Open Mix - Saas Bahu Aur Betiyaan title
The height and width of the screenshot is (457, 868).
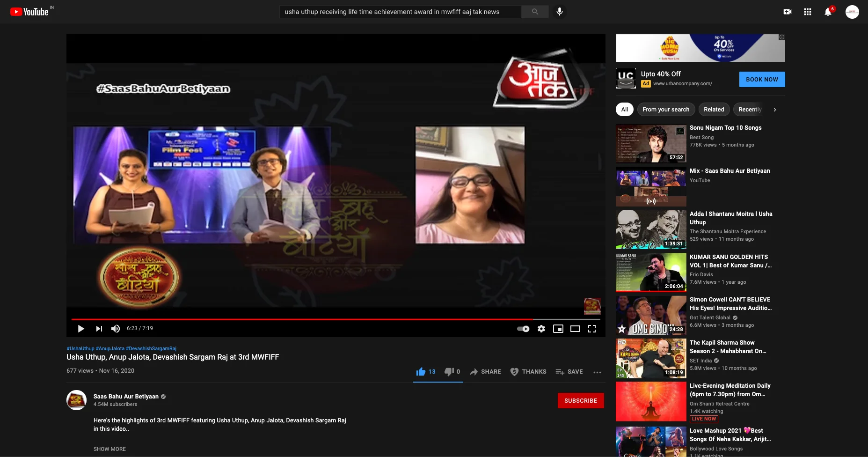(729, 171)
